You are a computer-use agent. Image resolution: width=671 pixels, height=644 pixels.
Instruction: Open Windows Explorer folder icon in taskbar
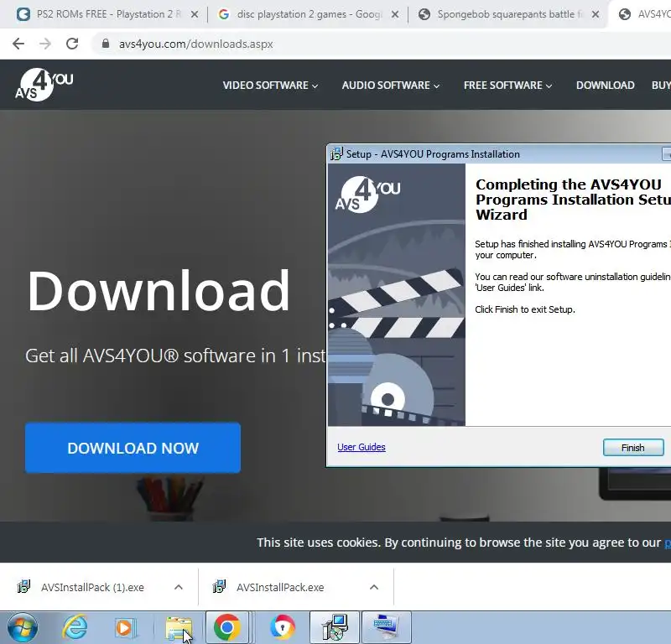pos(179,628)
